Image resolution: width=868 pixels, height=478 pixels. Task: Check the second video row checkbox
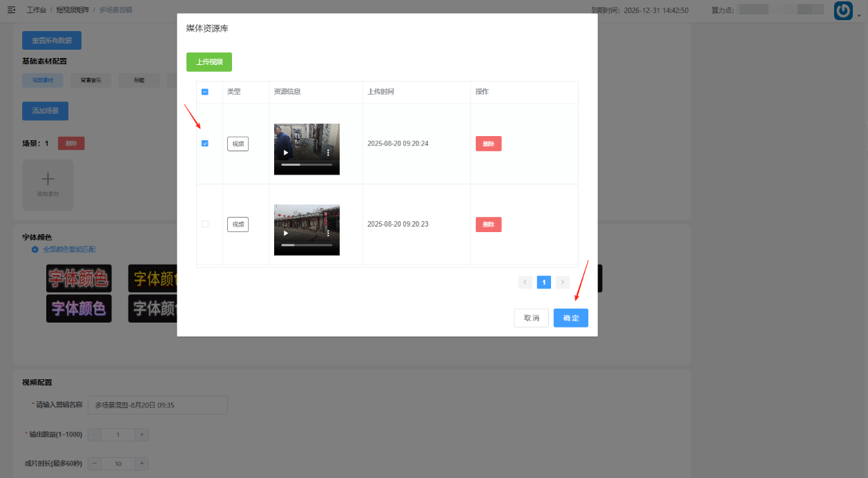click(x=204, y=224)
